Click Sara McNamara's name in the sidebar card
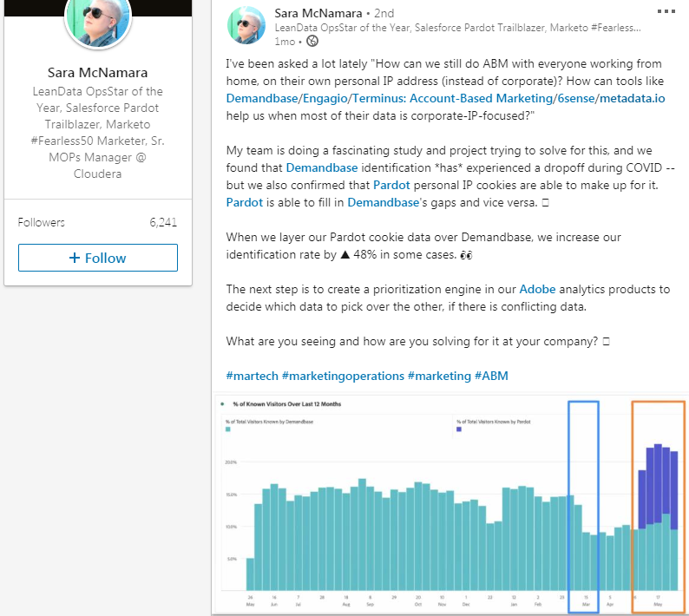The width and height of the screenshot is (689, 616). pos(97,71)
